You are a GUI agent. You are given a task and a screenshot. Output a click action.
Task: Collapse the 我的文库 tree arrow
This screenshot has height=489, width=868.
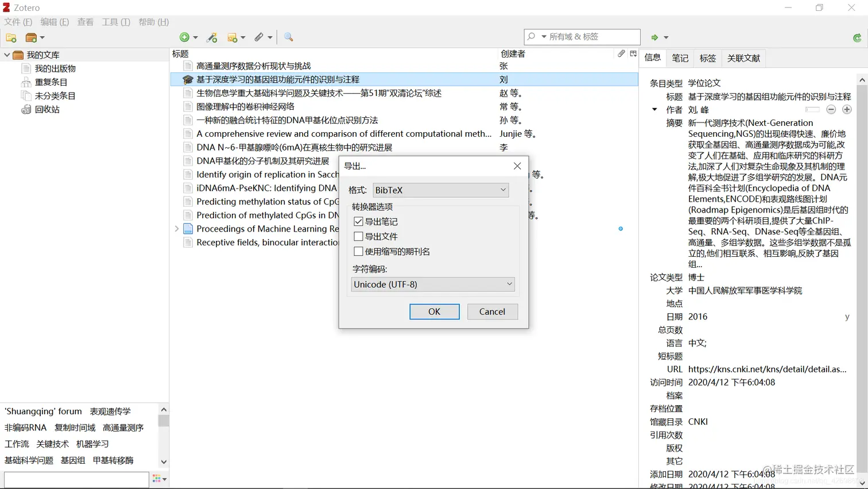7,55
